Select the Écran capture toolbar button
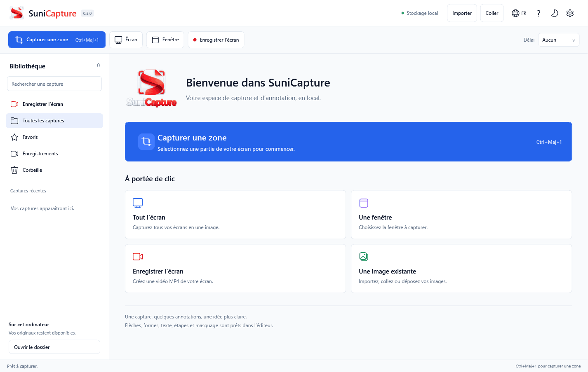Image resolution: width=588 pixels, height=372 pixels. click(126, 40)
